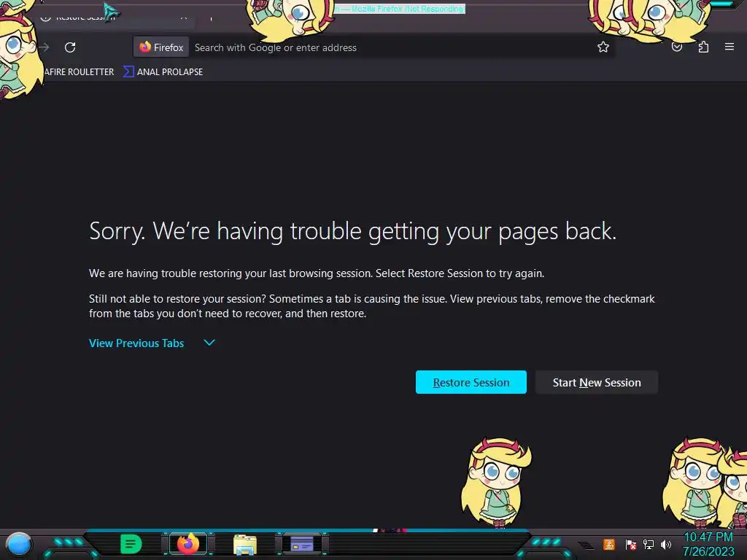Click the View Previous Tabs link

tap(136, 343)
